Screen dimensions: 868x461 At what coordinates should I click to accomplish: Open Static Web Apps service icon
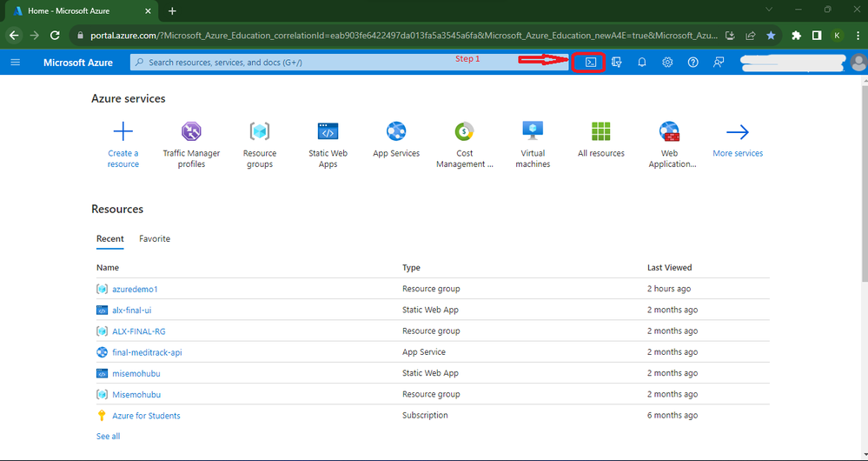coord(328,131)
